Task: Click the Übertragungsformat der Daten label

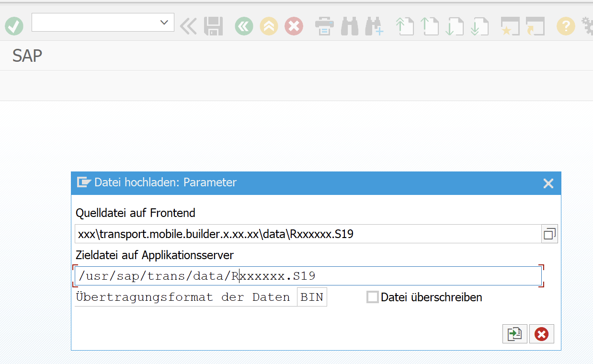Action: tap(182, 297)
